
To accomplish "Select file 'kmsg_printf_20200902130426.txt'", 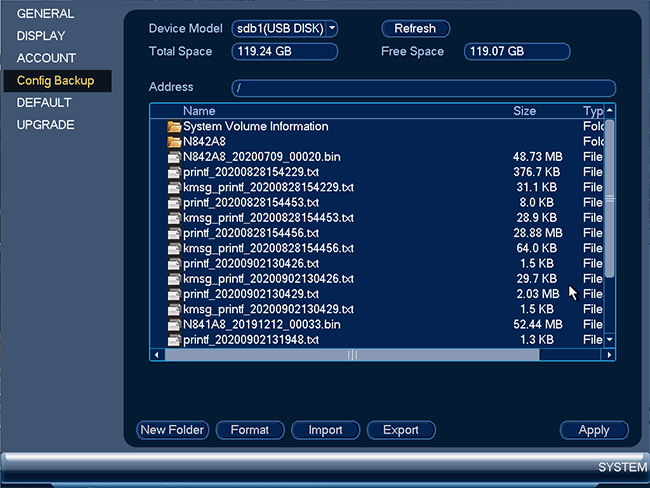I will tap(268, 279).
